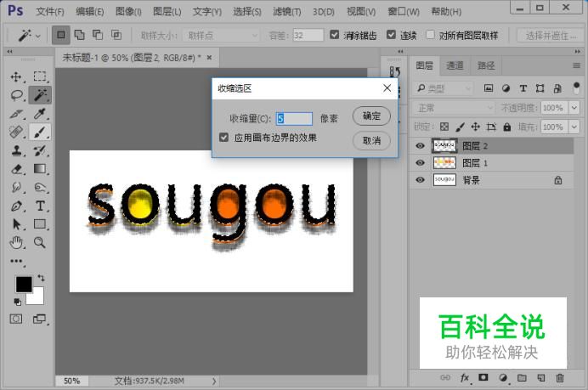The width and height of the screenshot is (588, 390).
Task: Select the Type tool
Action: point(40,206)
